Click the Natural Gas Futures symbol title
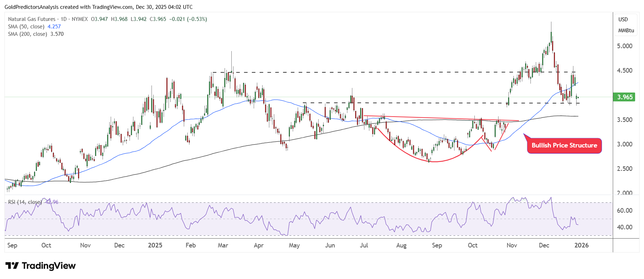This screenshot has width=644, height=279. pos(32,19)
